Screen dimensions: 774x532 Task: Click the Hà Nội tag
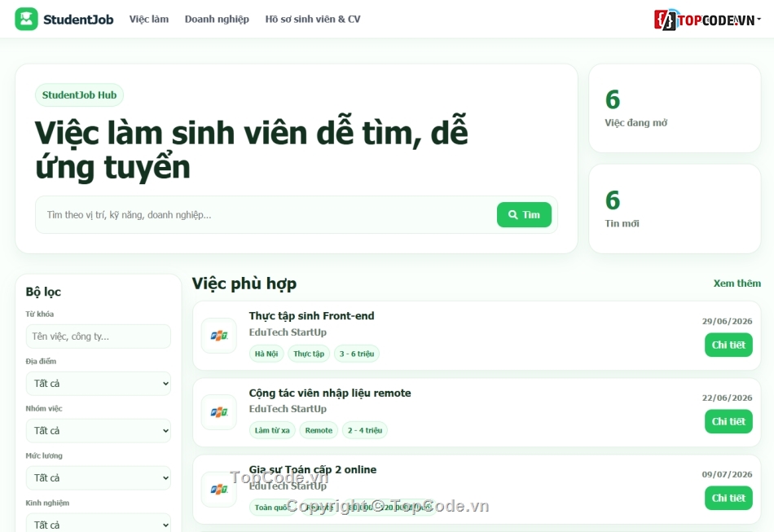(266, 354)
